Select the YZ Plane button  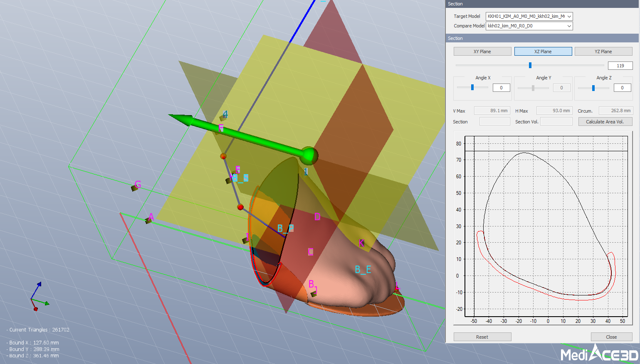pos(603,52)
